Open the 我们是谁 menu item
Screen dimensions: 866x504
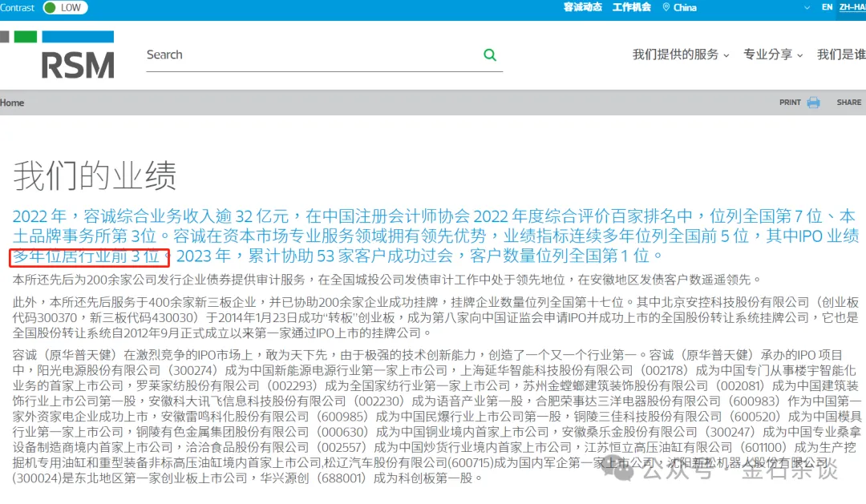(841, 54)
